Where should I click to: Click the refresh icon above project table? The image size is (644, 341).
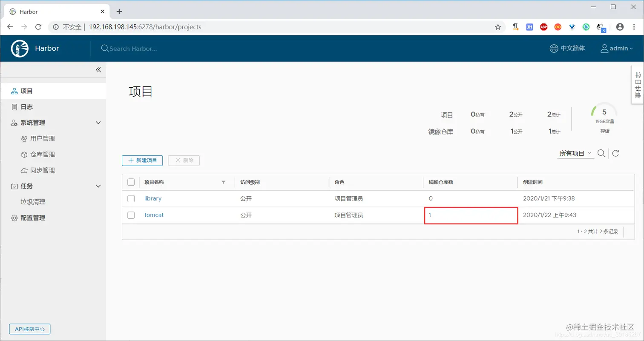pyautogui.click(x=615, y=153)
